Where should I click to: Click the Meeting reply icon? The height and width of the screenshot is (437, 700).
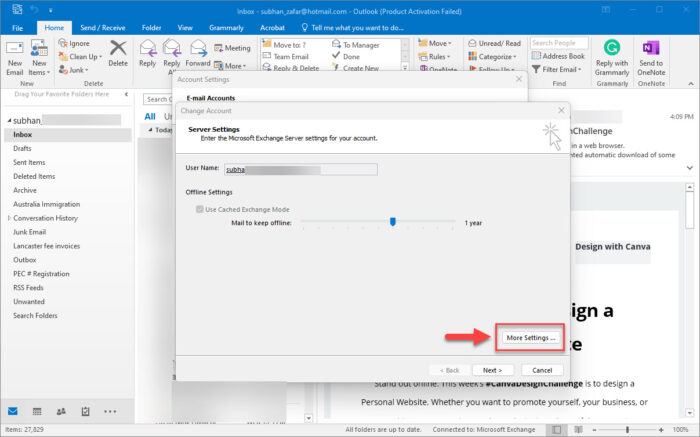point(218,48)
